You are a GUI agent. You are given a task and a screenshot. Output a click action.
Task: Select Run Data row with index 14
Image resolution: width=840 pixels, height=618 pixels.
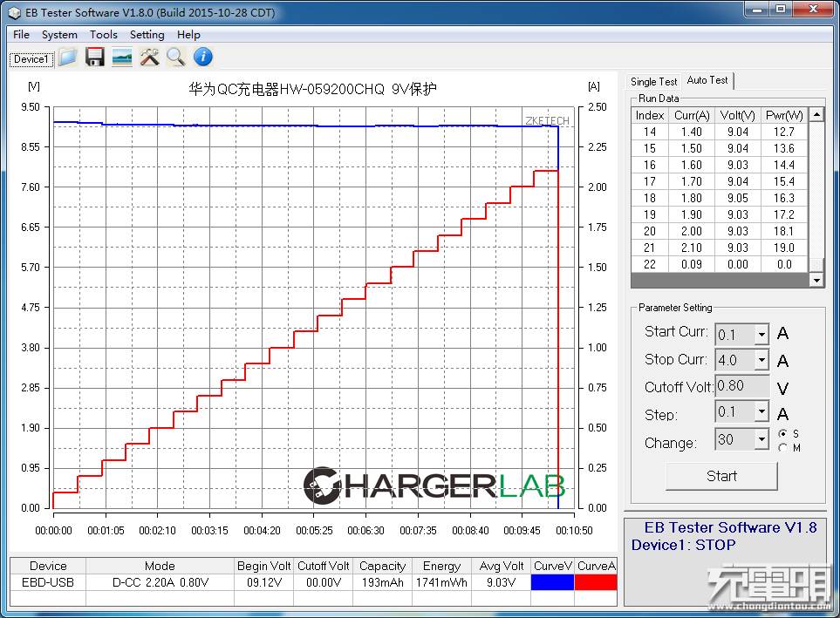[x=720, y=132]
